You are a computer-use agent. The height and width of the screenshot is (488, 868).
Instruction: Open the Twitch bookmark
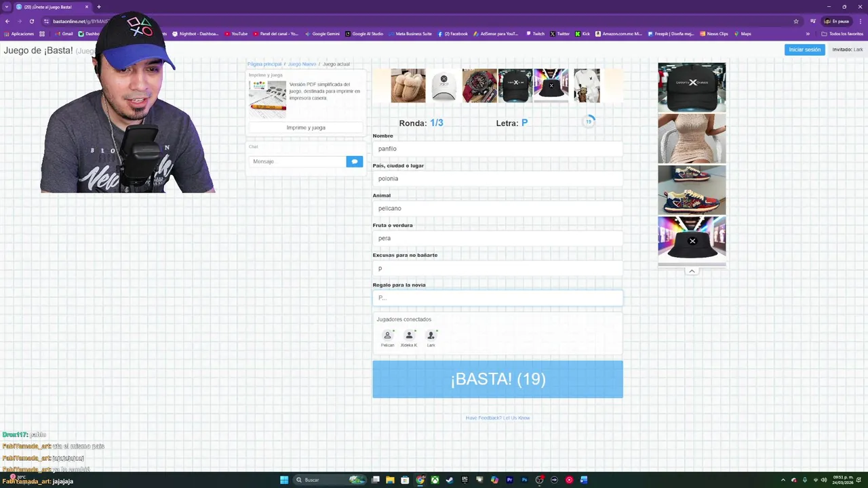click(x=534, y=34)
